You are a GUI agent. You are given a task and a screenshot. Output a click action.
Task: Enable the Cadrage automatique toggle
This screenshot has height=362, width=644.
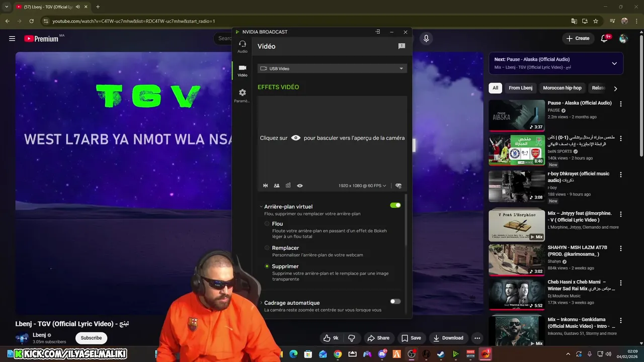[x=395, y=302]
